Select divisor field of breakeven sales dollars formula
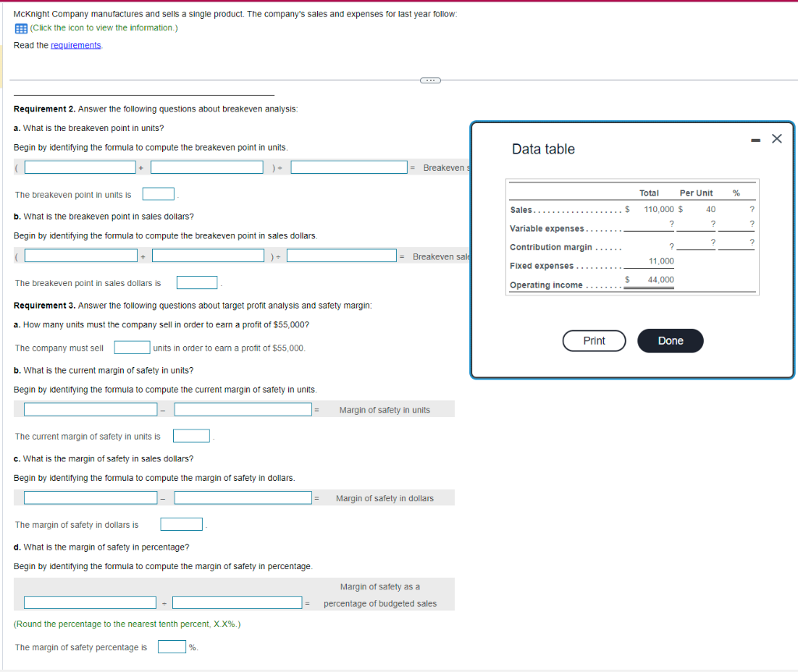 (x=341, y=256)
